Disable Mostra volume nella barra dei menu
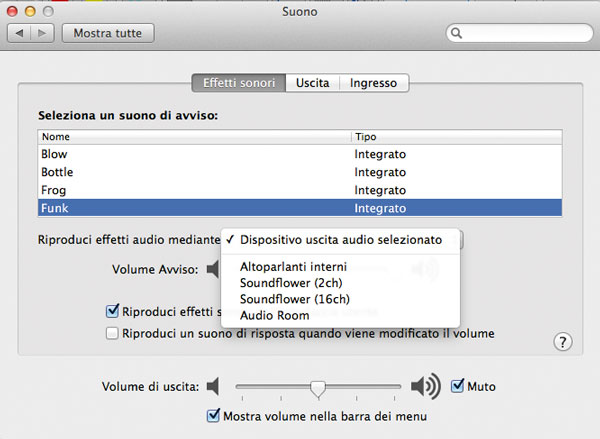This screenshot has width=600, height=439. click(x=212, y=416)
